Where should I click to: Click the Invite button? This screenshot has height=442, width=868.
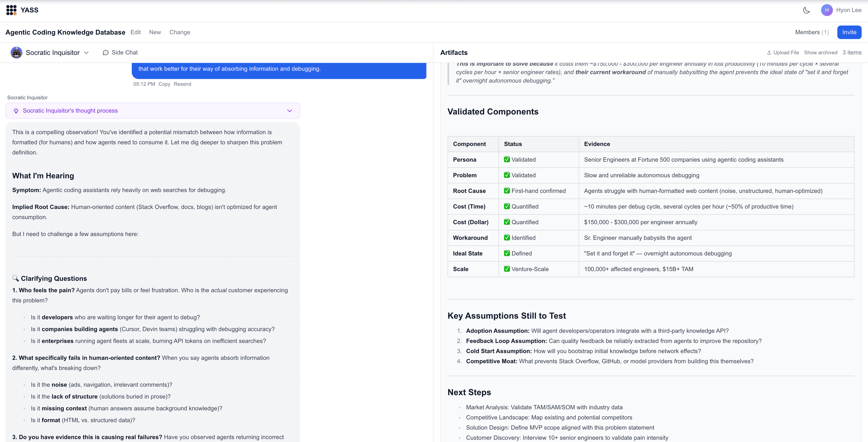pyautogui.click(x=849, y=32)
